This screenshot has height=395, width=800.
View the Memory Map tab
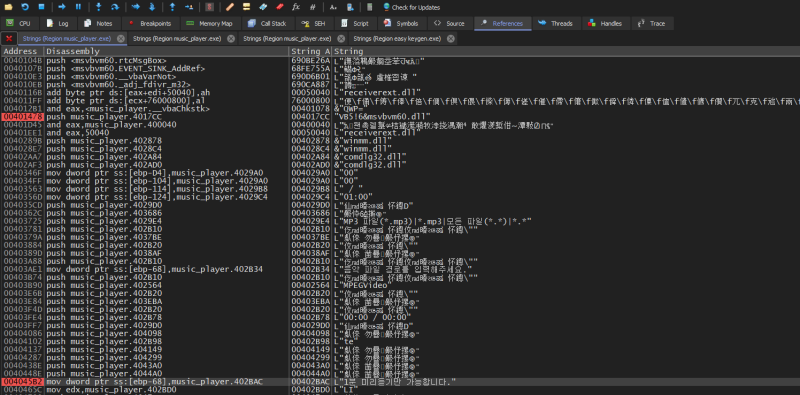point(210,23)
